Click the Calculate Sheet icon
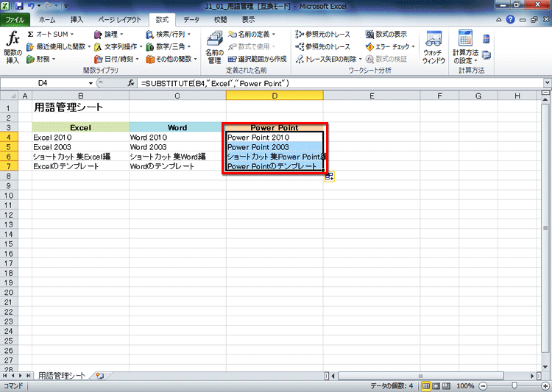 tap(486, 55)
